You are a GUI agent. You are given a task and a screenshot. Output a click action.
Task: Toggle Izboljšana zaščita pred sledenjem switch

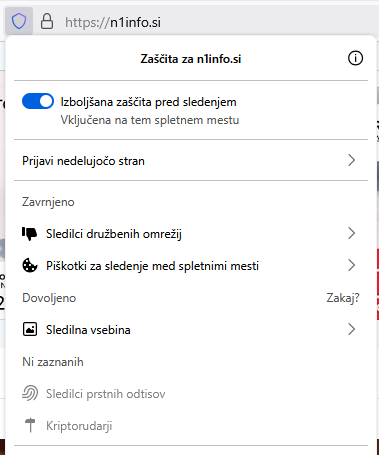tap(38, 101)
